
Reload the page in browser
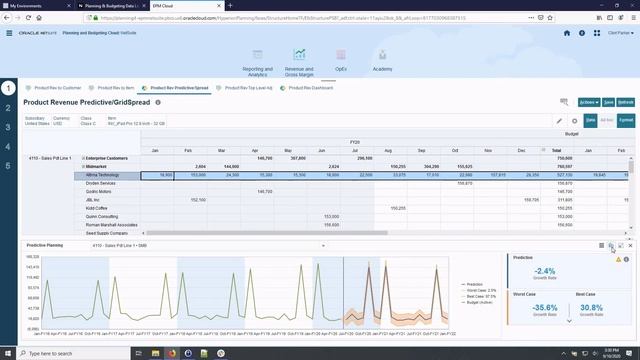[28, 18]
